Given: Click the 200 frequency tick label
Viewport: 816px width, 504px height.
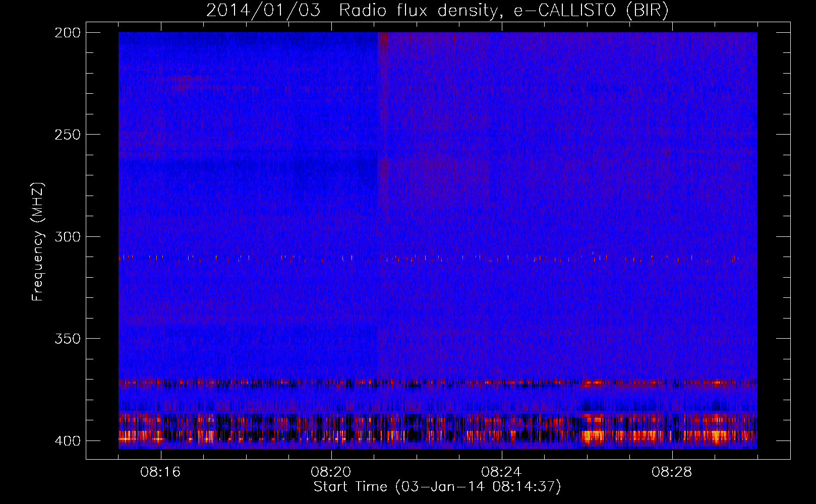Looking at the screenshot, I should [x=68, y=32].
